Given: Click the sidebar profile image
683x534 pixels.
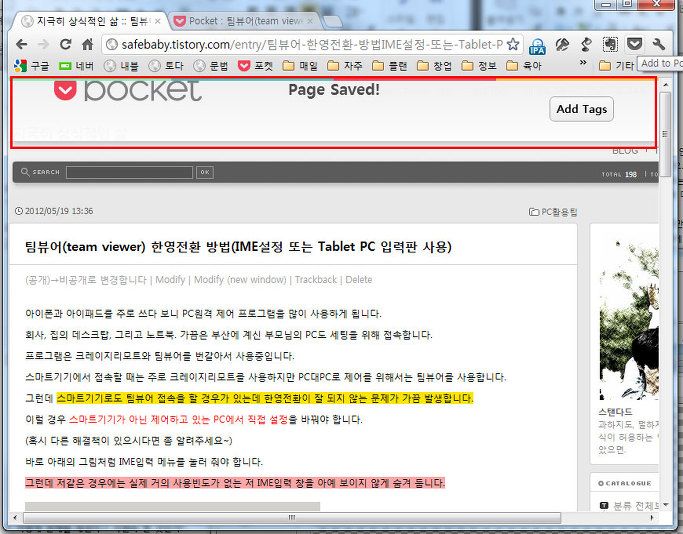Looking at the screenshot, I should (629, 319).
